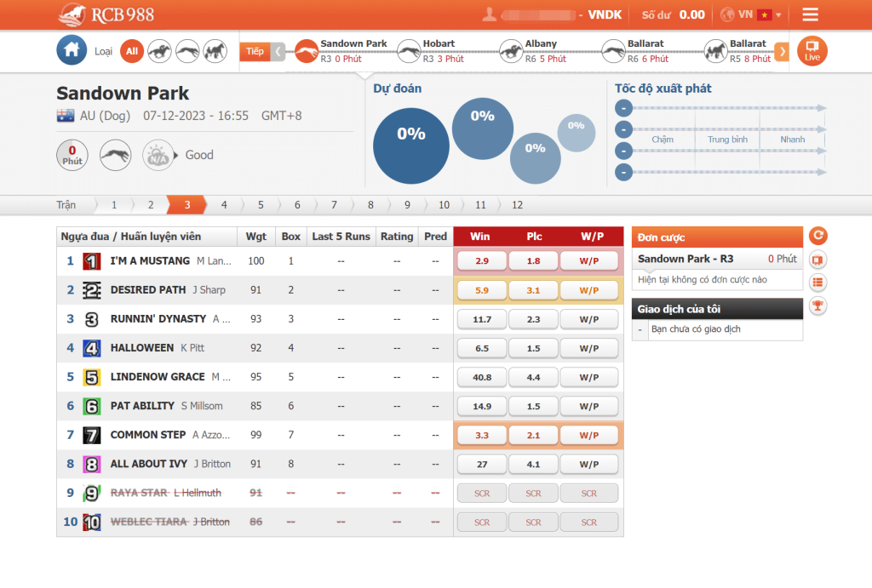Collapse the first speed row minus button
This screenshot has width=872, height=588.
point(624,108)
